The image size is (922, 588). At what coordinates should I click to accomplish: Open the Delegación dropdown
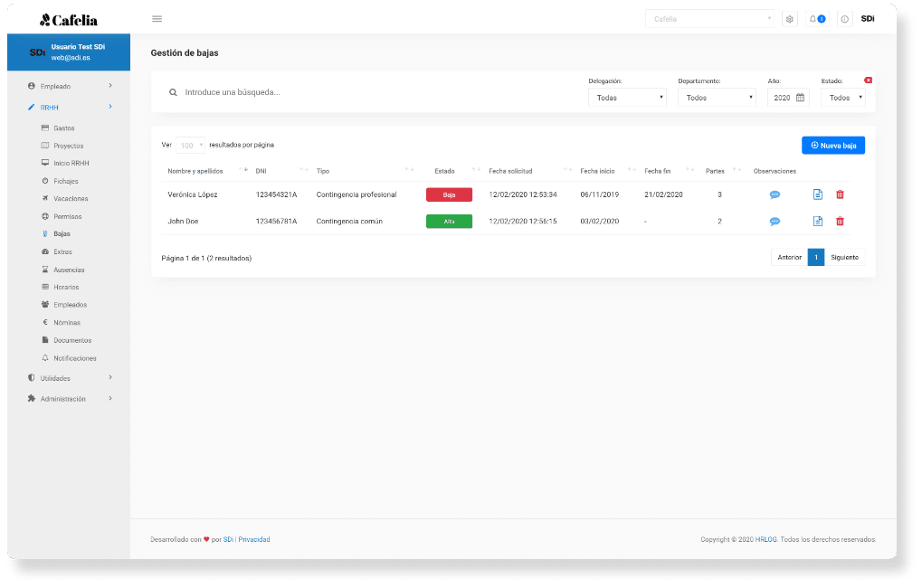click(x=627, y=98)
